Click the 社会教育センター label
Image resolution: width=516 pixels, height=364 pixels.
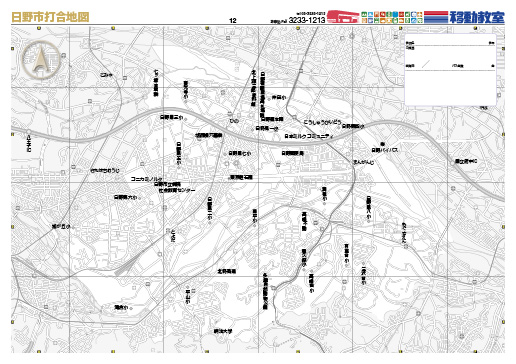[x=177, y=190]
